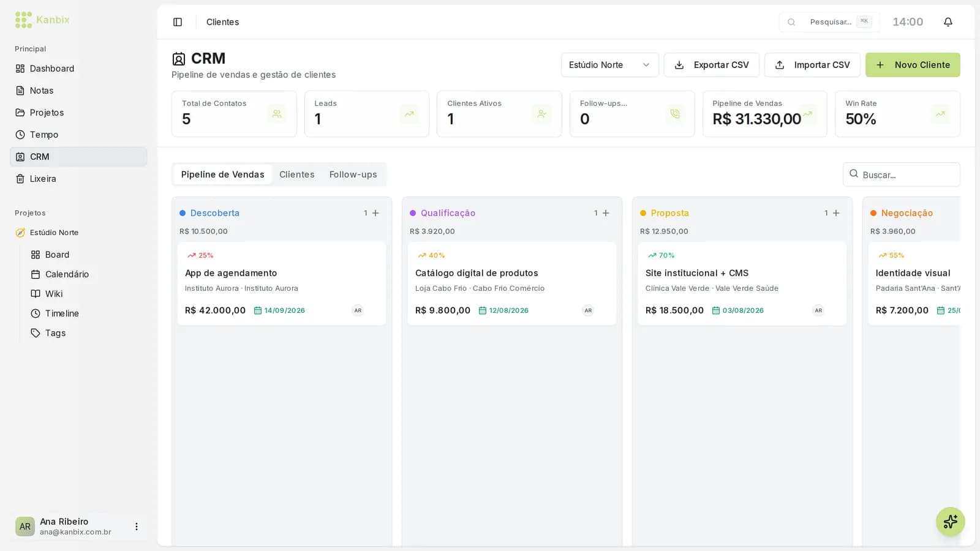Click the Follow-ups phone icon
The height and width of the screenshot is (551, 980).
pyautogui.click(x=675, y=114)
